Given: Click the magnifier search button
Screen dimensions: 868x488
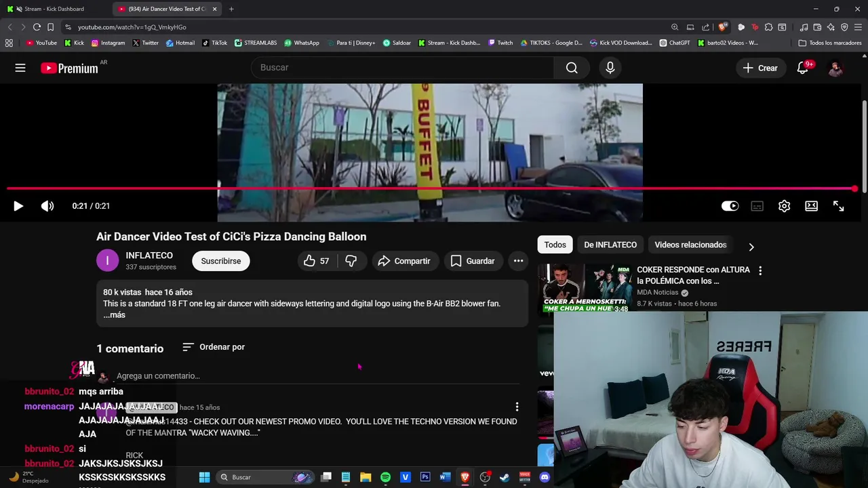Looking at the screenshot, I should (x=572, y=68).
